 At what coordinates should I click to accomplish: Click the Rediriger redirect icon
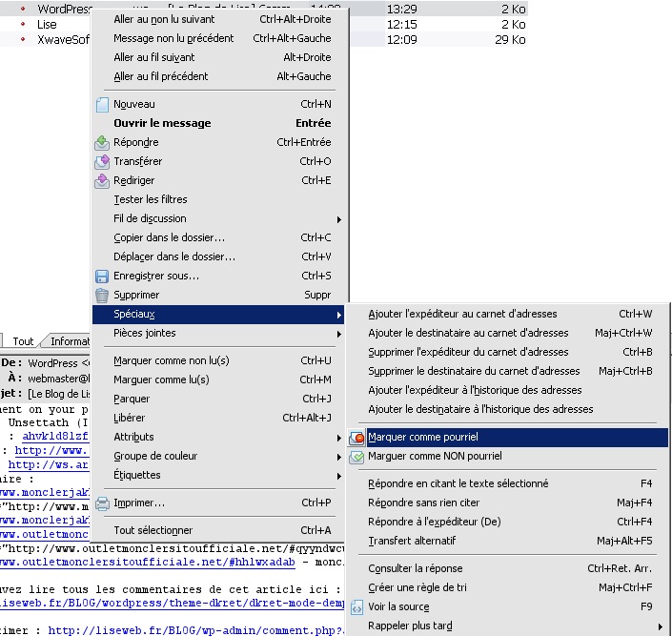103,181
